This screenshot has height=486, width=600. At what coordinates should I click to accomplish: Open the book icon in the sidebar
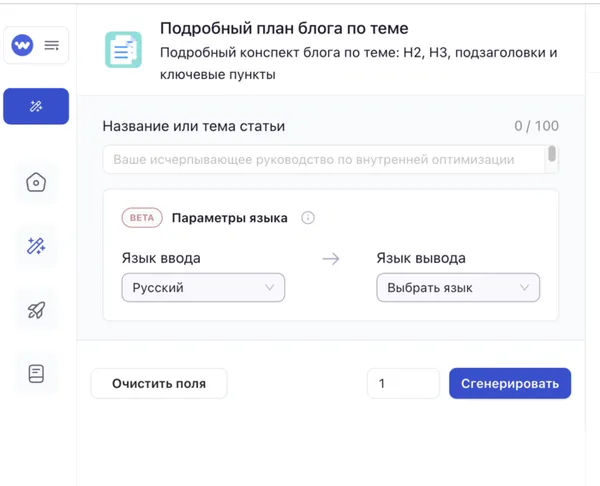coord(36,374)
